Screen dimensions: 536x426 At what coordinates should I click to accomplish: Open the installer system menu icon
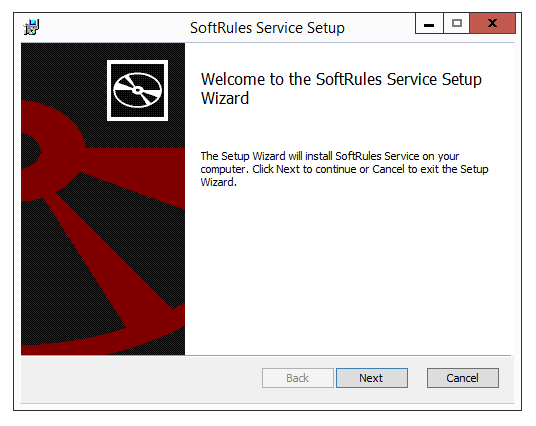(x=31, y=27)
